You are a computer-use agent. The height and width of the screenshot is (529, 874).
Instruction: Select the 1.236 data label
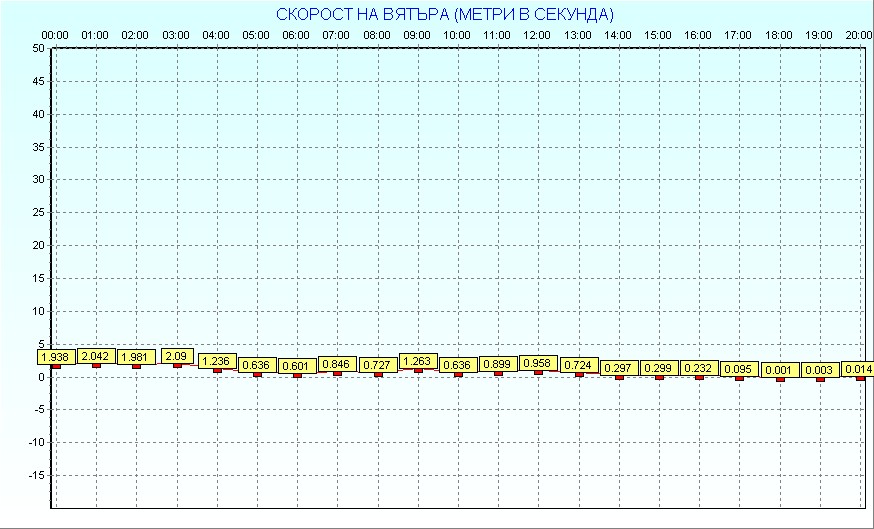[x=217, y=361]
